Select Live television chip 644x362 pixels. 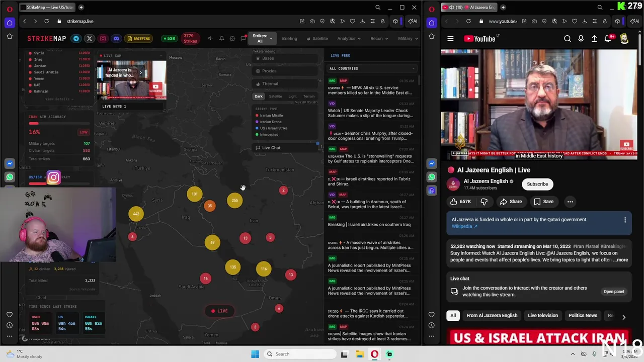[x=543, y=316]
